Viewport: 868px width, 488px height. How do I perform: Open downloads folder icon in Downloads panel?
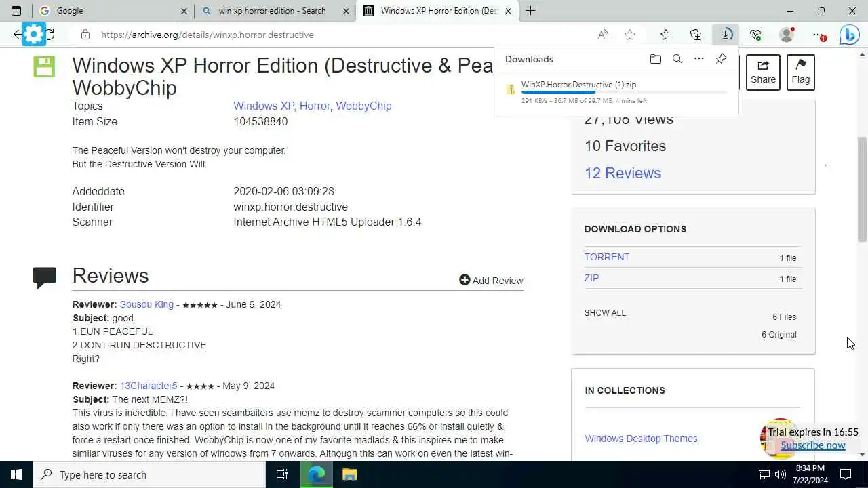coord(655,59)
